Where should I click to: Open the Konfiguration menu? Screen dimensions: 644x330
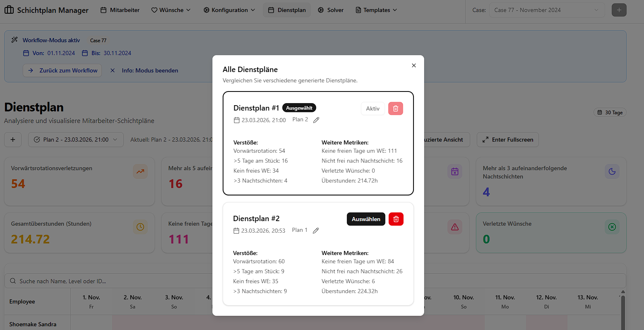(x=229, y=10)
